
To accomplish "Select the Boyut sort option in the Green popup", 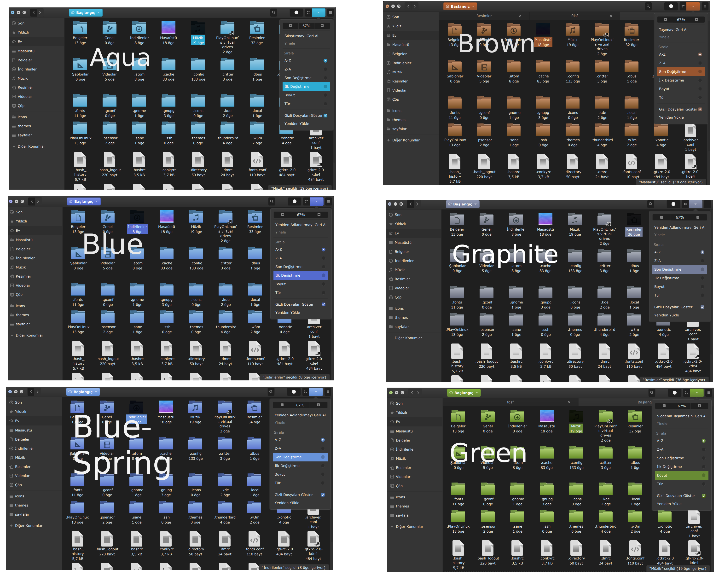I will click(x=681, y=475).
